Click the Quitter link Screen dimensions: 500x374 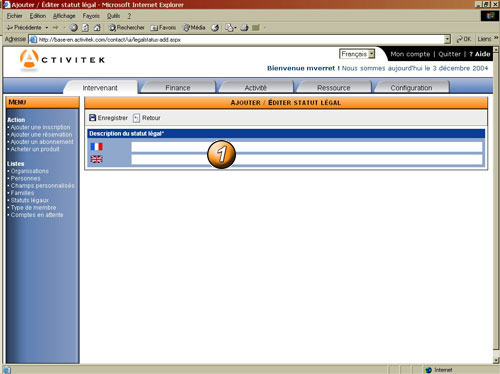coord(449,54)
